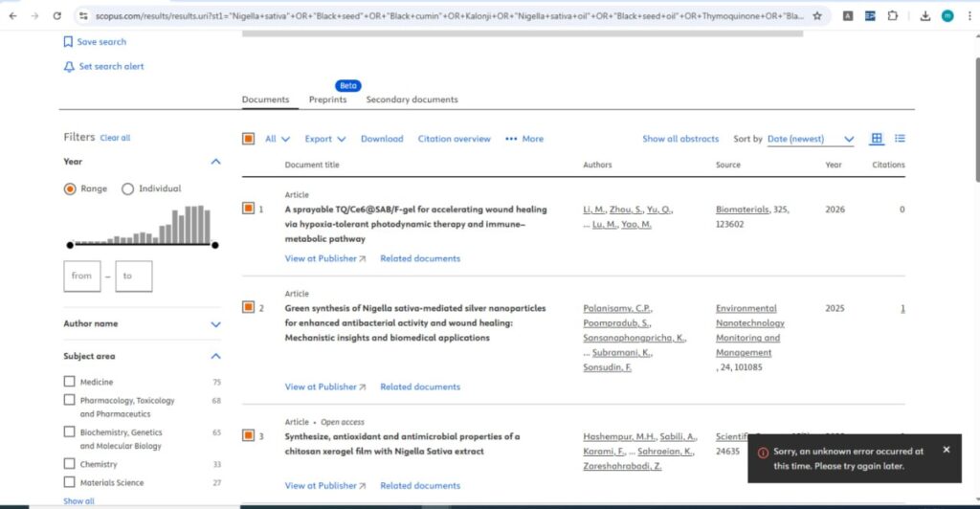Uncheck document 1 checkbox
This screenshot has width=980, height=509.
tap(248, 209)
